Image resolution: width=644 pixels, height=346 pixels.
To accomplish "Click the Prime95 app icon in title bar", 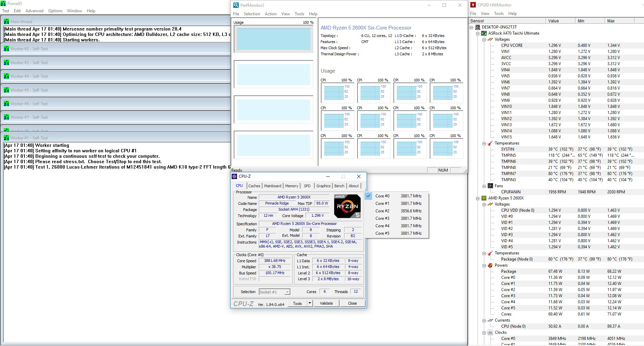I will coord(3,3).
